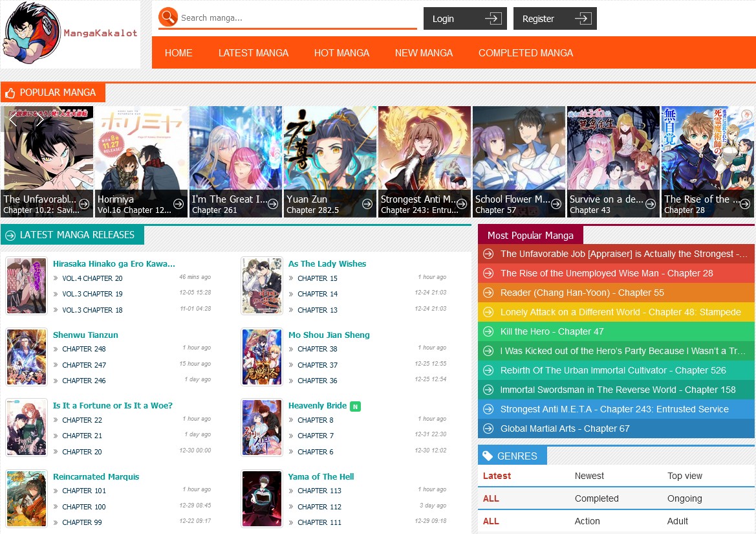Open Chapter 8 of Heavenly Bride
Screen dimensions: 756x534
click(316, 420)
